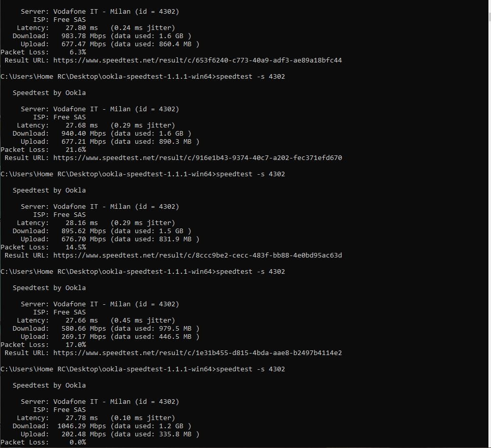The height and width of the screenshot is (448, 491).
Task: Open the result URL ending in efd670
Action: coord(197,158)
